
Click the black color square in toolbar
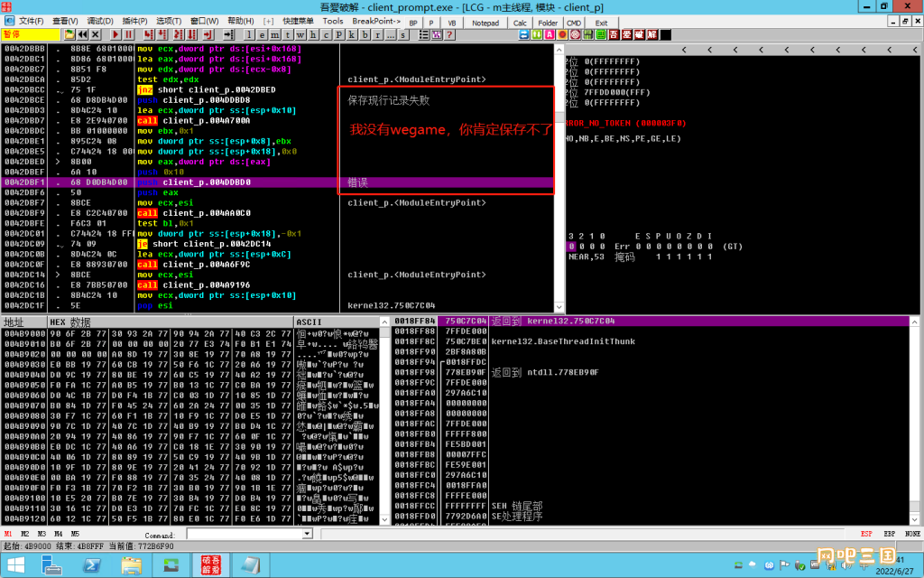(x=666, y=35)
